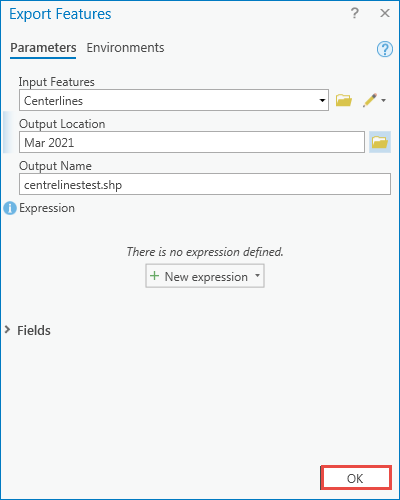
Task: Confirm export with the OK button
Action: coord(356,478)
